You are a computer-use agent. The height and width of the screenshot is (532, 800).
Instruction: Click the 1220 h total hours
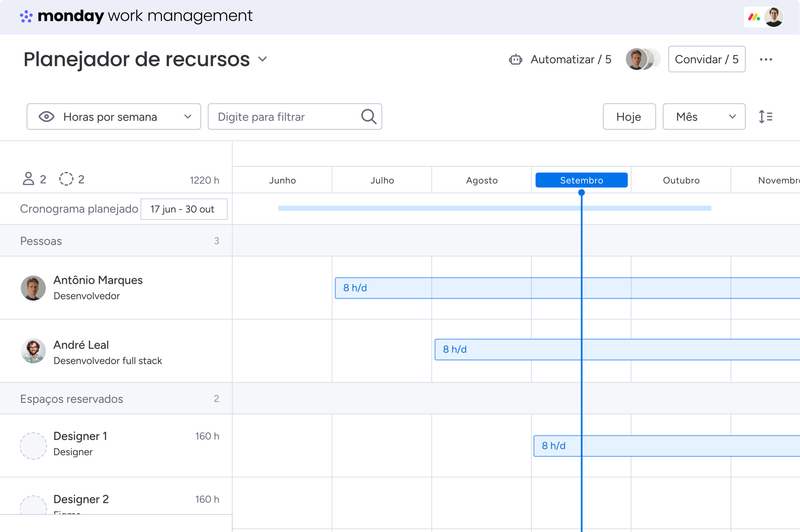point(204,180)
